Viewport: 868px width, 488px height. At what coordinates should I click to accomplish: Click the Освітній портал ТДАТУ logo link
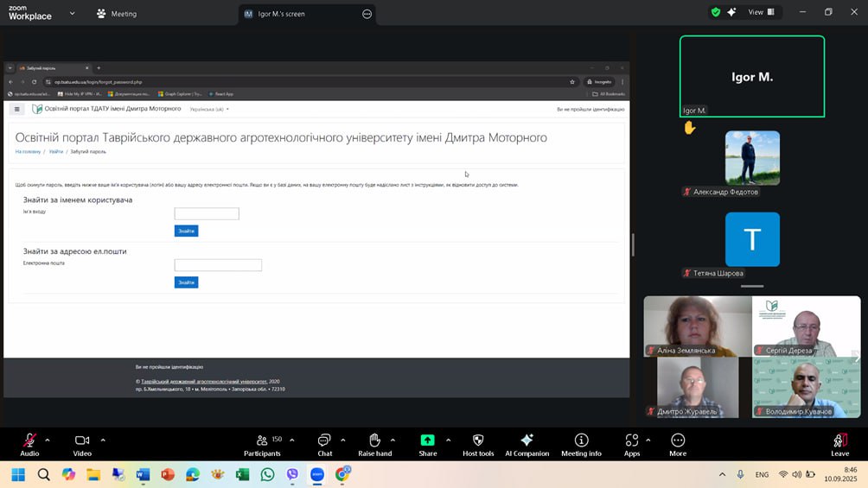106,109
